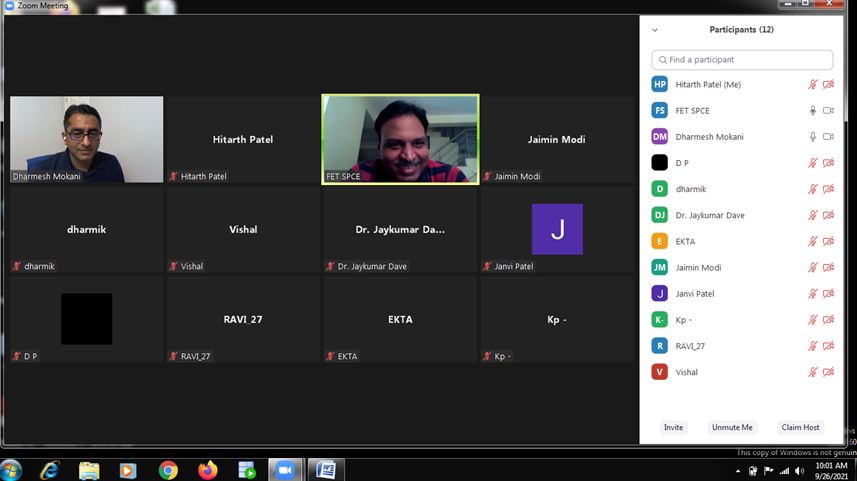Open Google Chrome from the taskbar
This screenshot has height=481, width=857.
168,469
